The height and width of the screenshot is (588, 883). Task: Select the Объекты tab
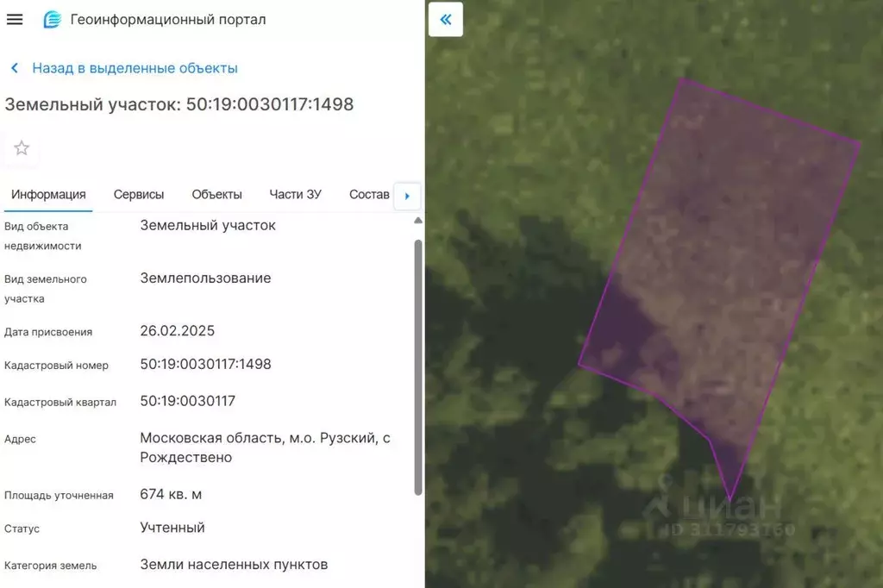[x=216, y=195]
